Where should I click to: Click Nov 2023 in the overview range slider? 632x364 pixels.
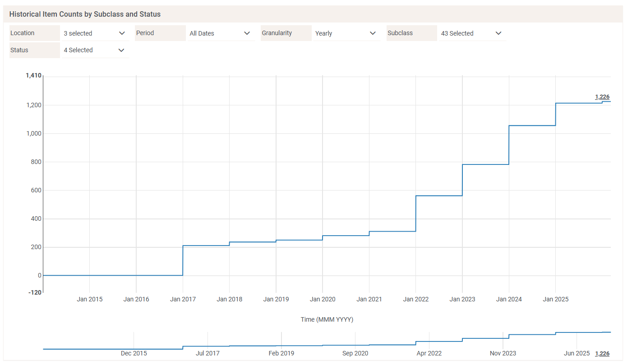(503, 353)
